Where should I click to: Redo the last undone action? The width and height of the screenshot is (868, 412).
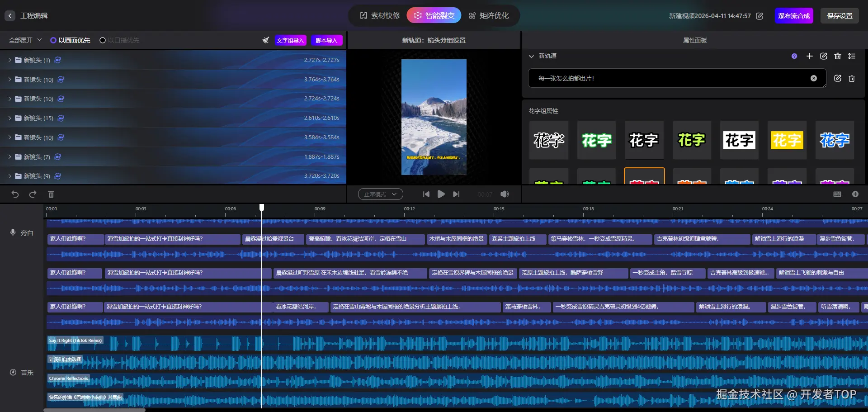(x=33, y=194)
